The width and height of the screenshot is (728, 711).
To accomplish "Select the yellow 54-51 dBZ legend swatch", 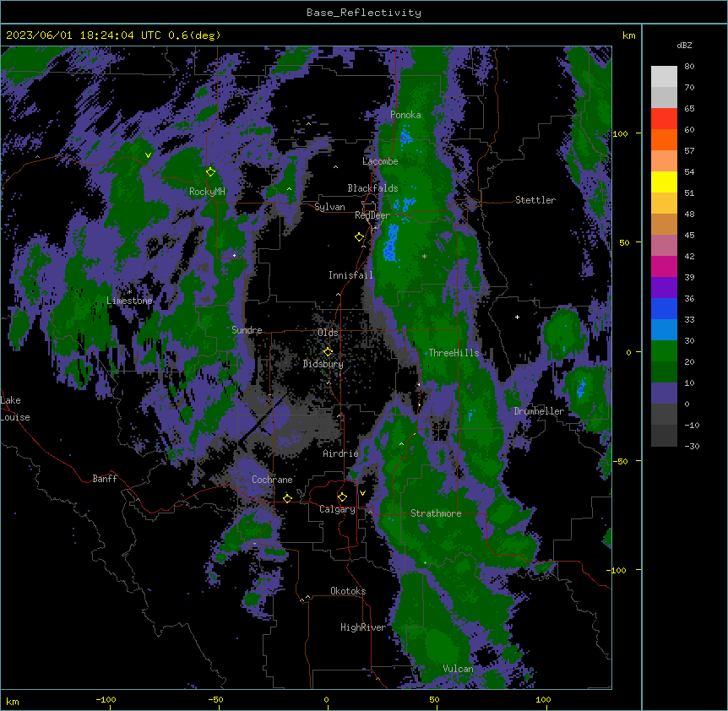I will click(664, 182).
